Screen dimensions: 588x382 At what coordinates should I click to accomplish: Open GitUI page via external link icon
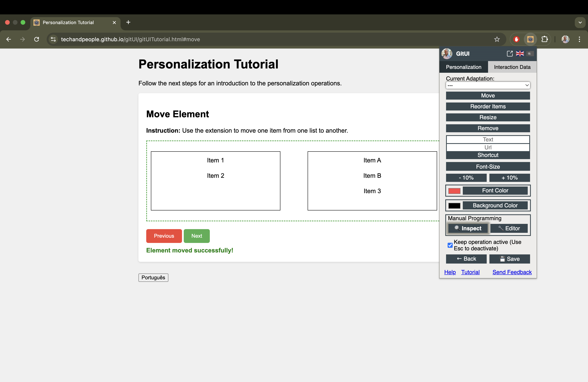pyautogui.click(x=509, y=54)
